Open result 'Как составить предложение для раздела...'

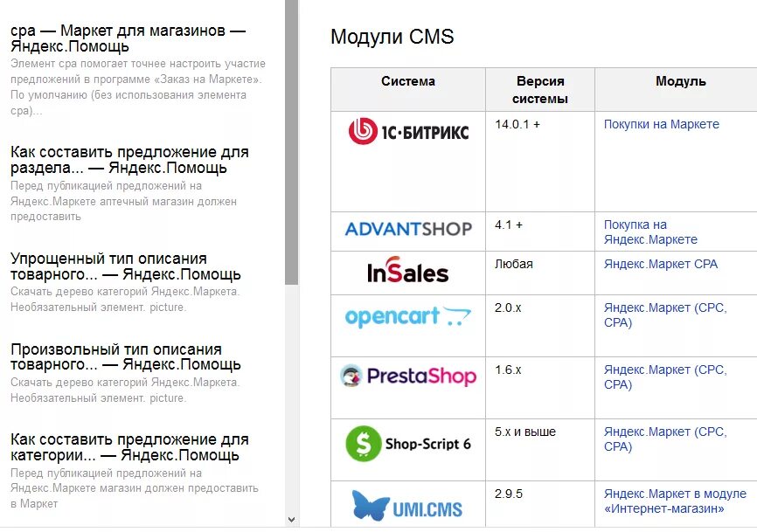tap(129, 160)
